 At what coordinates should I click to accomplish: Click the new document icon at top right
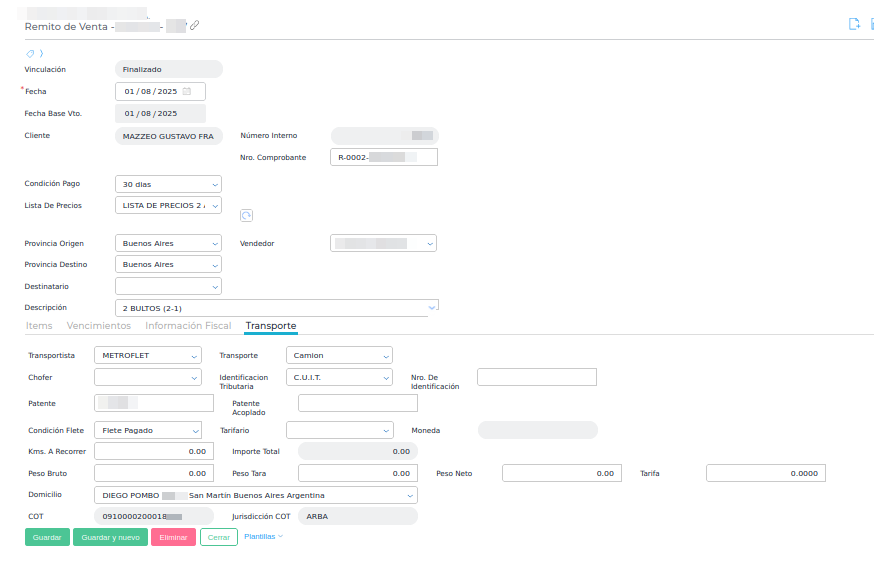(x=854, y=25)
